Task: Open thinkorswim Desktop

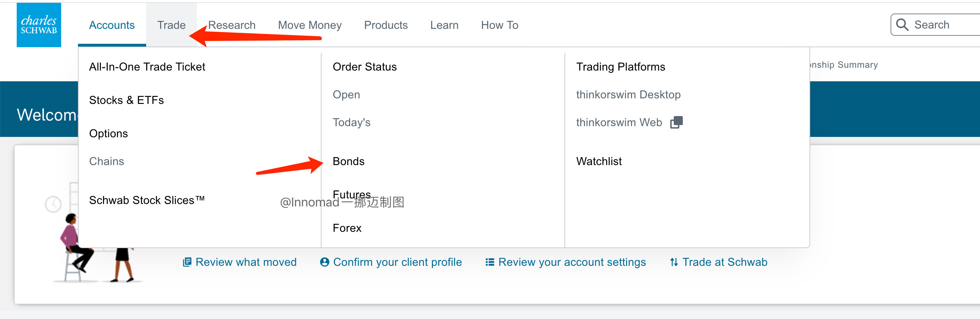Action: pos(628,95)
